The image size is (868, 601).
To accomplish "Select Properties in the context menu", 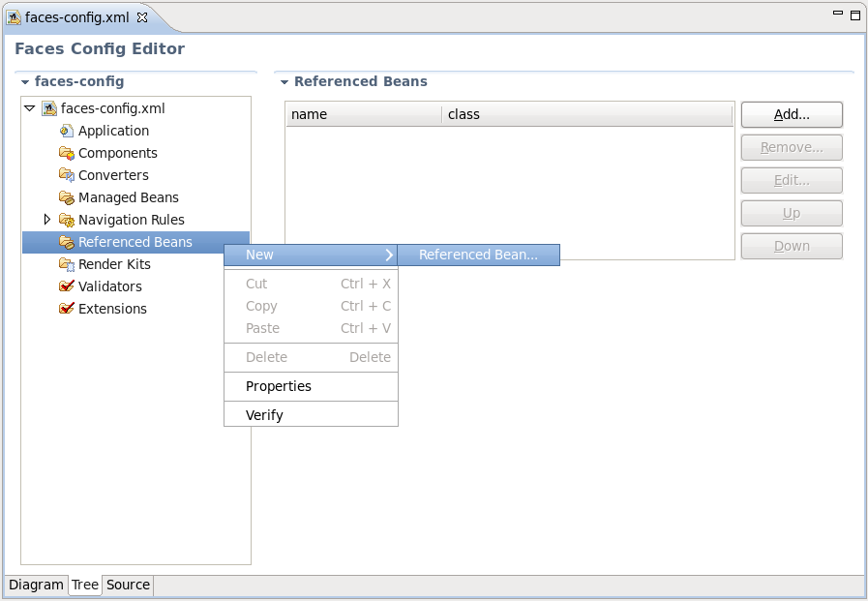I will pos(279,386).
